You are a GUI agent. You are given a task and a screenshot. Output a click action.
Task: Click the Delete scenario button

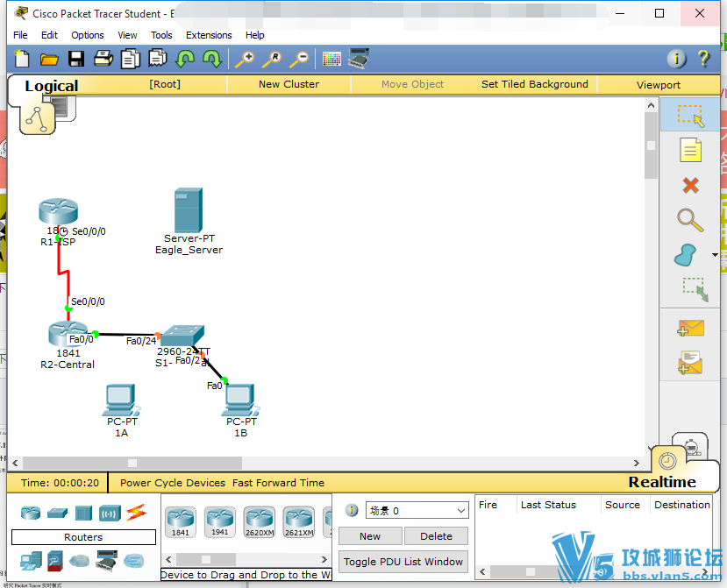436,536
